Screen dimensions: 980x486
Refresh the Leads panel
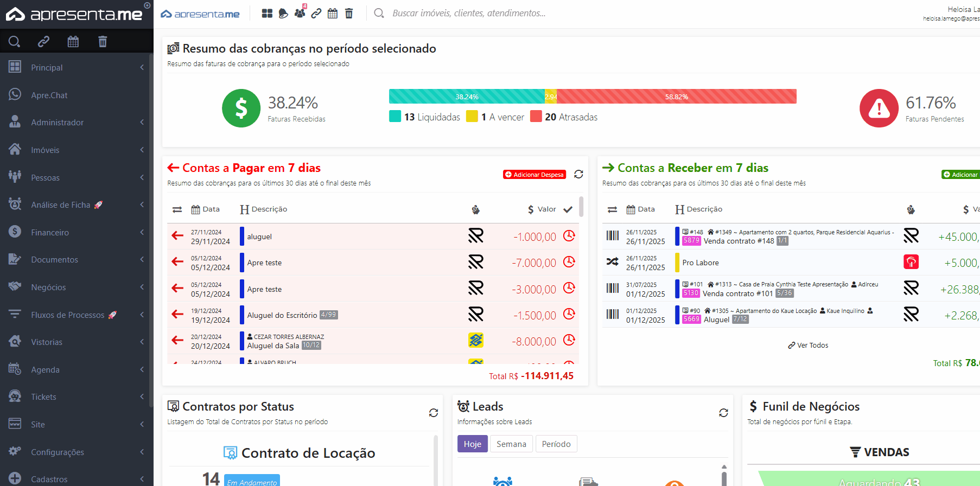click(x=723, y=413)
